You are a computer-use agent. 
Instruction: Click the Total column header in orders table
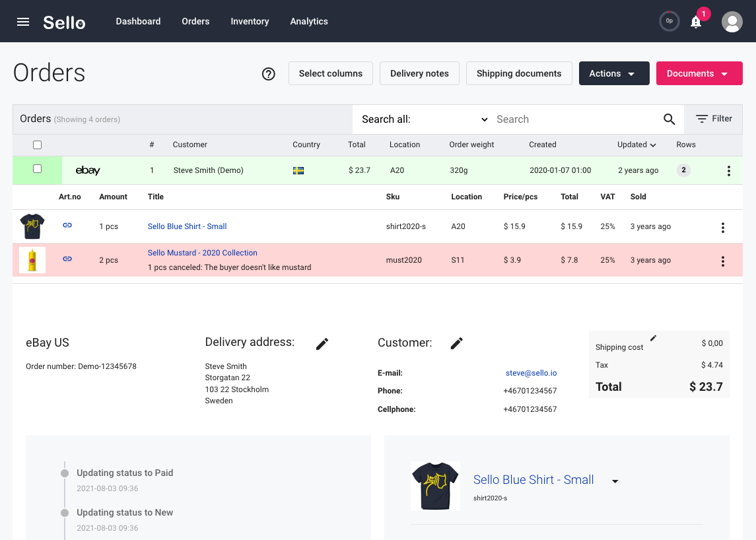(x=357, y=145)
